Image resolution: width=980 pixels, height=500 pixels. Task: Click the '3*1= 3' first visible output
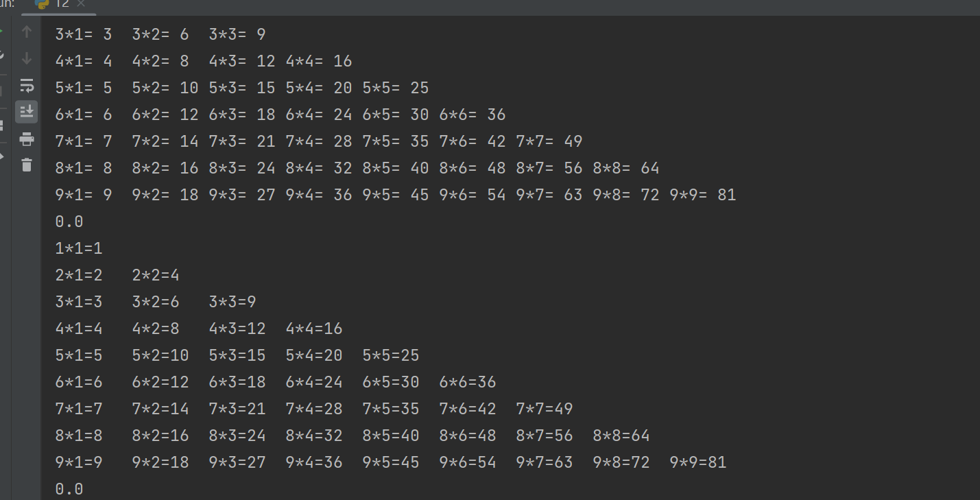(x=84, y=34)
